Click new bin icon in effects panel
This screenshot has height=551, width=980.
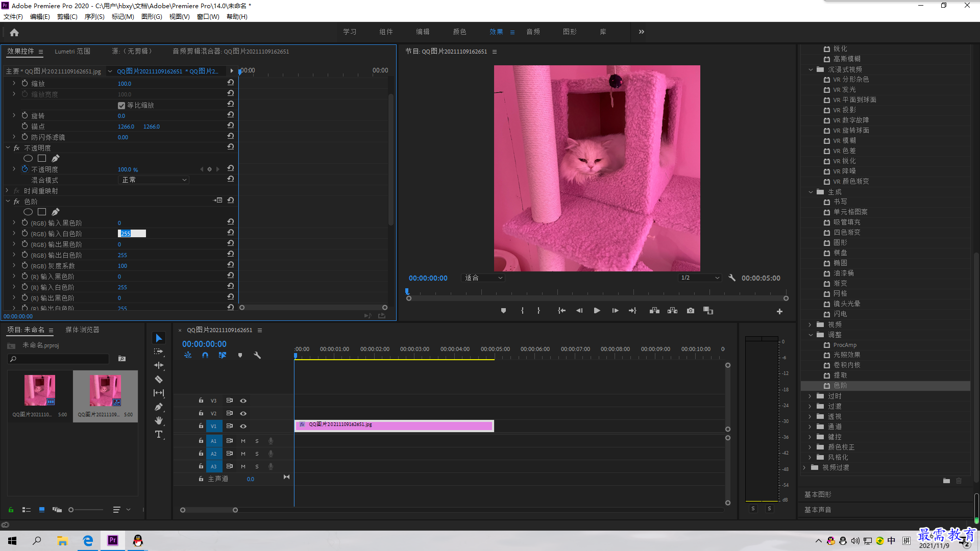pos(946,481)
